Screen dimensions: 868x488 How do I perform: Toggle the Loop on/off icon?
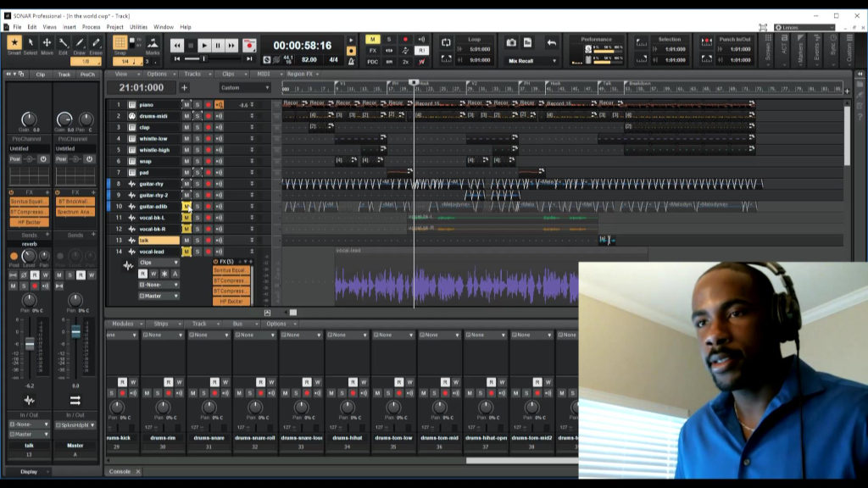pyautogui.click(x=446, y=42)
